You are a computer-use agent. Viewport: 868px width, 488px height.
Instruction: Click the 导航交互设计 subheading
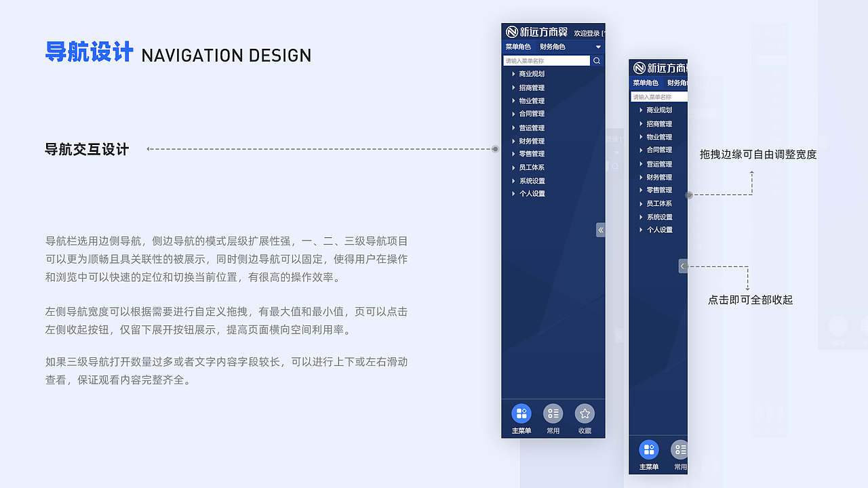coord(87,150)
